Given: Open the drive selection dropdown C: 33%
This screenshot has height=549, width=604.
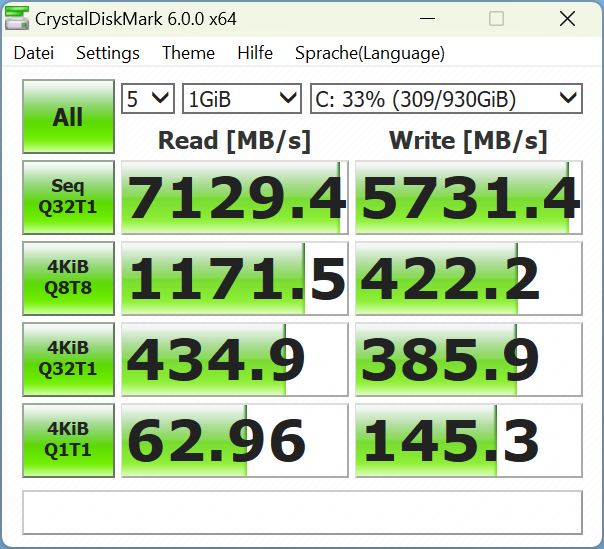Looking at the screenshot, I should tap(446, 99).
